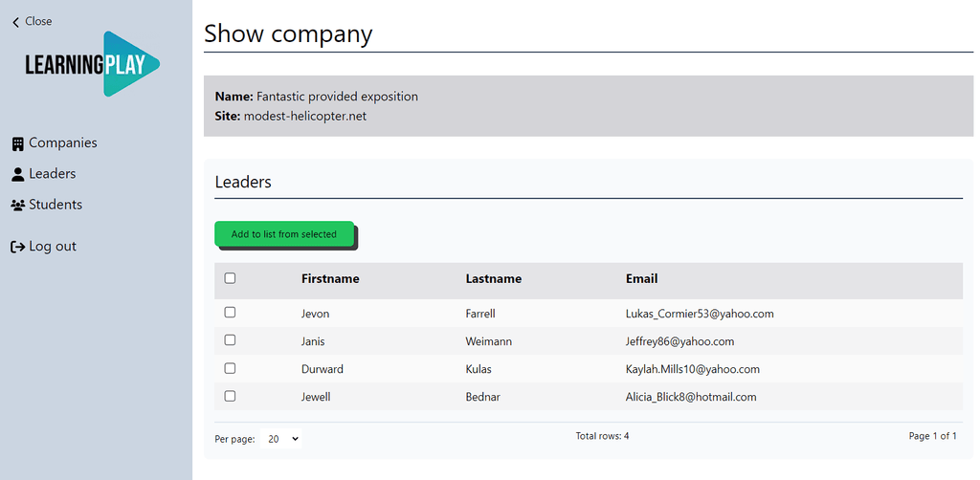Click the Leaders person icon
The width and height of the screenshot is (980, 480).
tap(17, 174)
